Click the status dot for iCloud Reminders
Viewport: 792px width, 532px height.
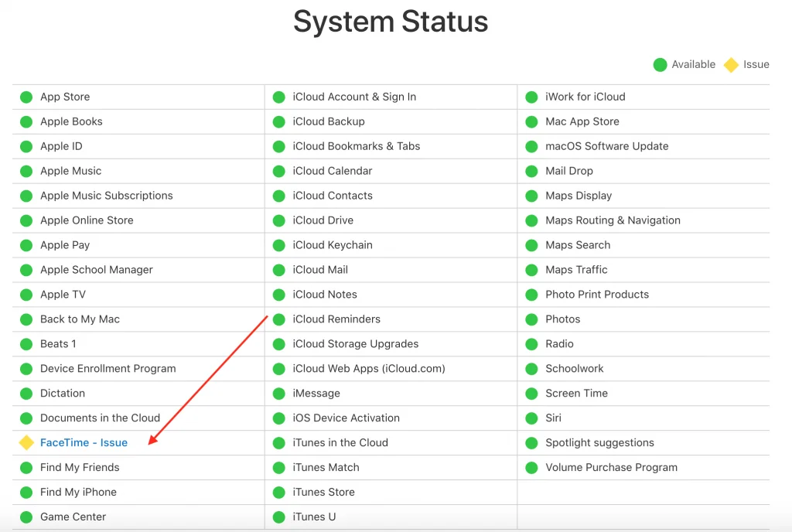pos(278,319)
